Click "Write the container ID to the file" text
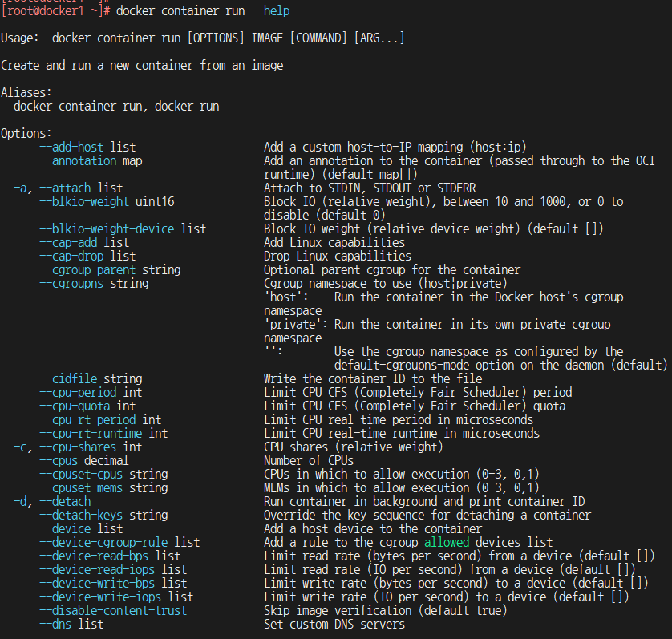The image size is (672, 639). (x=373, y=379)
